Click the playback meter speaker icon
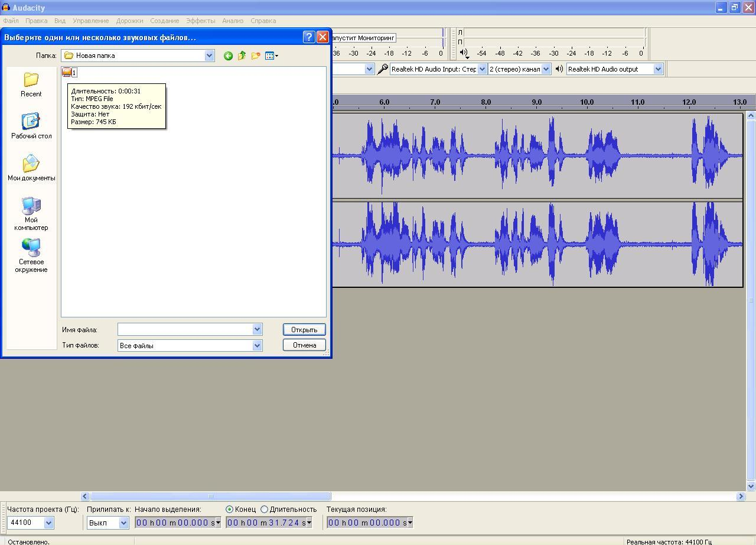Viewport: 756px width, 545px height. point(464,53)
